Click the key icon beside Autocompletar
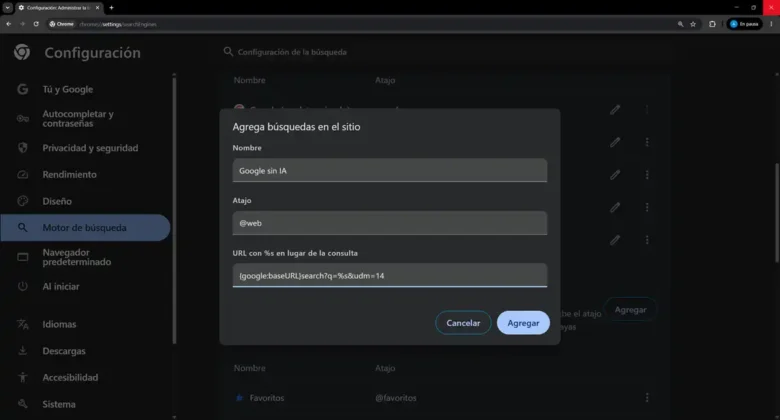The width and height of the screenshot is (780, 420). coord(22,118)
